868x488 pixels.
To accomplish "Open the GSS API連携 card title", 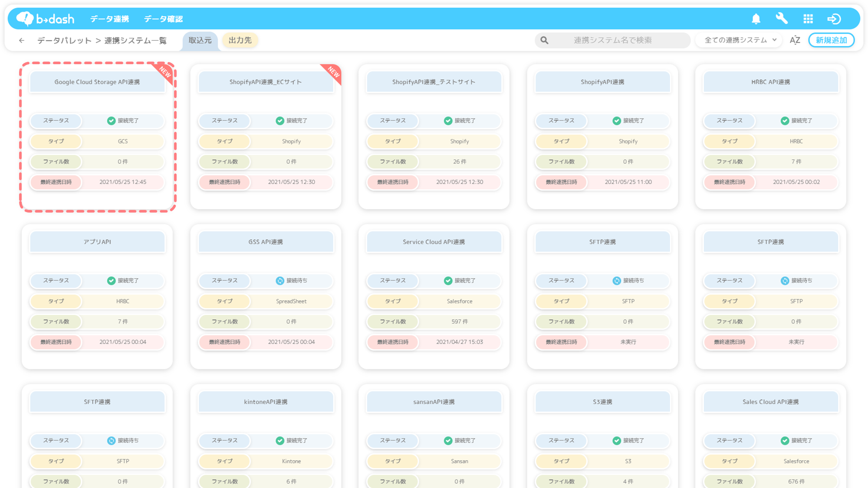I will [266, 242].
